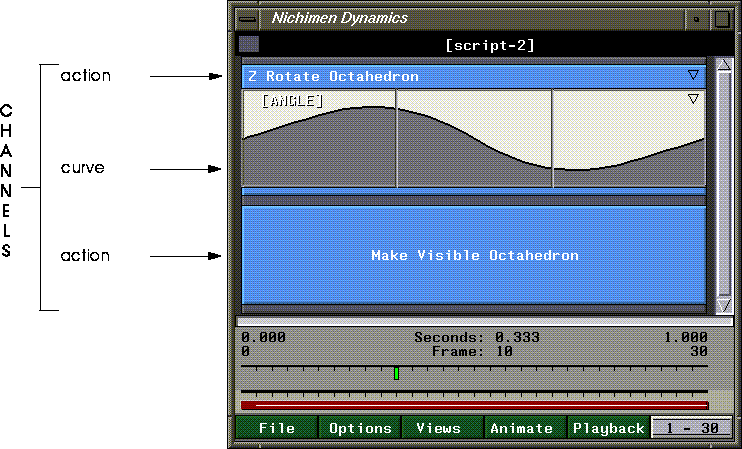Open the Options menu
This screenshot has width=742, height=449.
coord(360,428)
